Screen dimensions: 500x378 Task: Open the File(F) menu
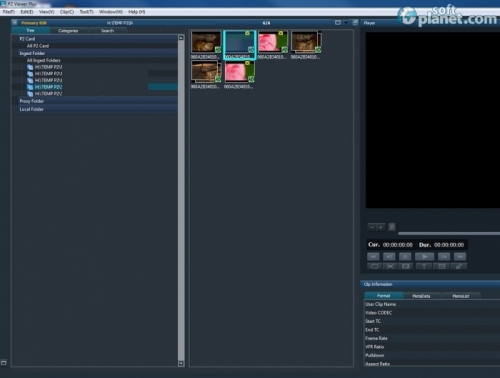point(9,12)
